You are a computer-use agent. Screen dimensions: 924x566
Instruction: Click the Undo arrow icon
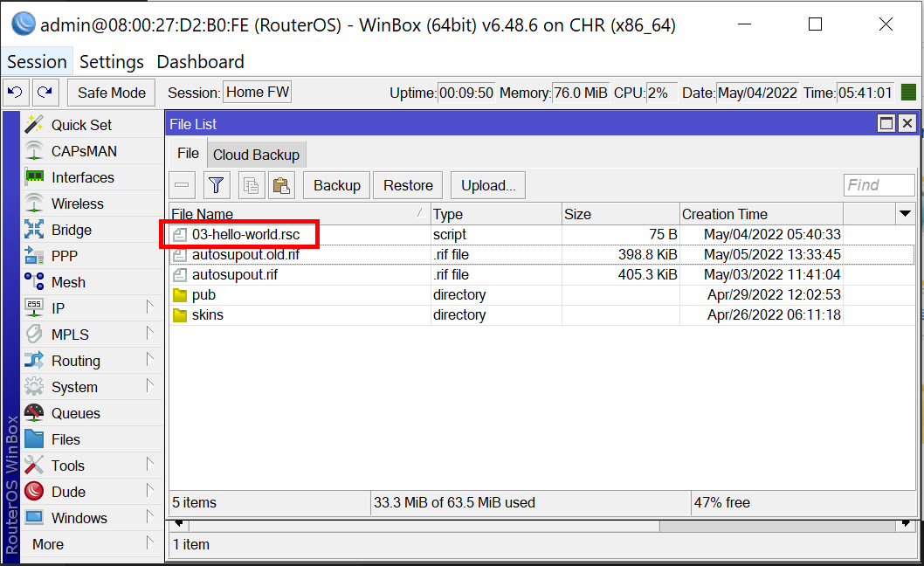[16, 92]
